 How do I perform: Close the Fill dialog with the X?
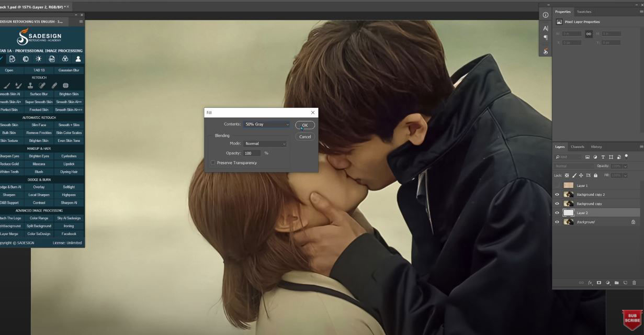[x=313, y=113]
